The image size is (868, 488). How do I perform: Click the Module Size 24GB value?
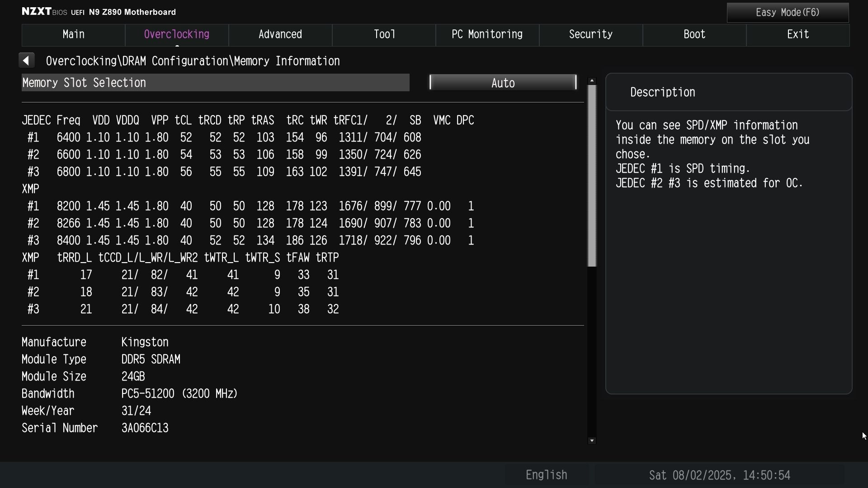click(133, 376)
